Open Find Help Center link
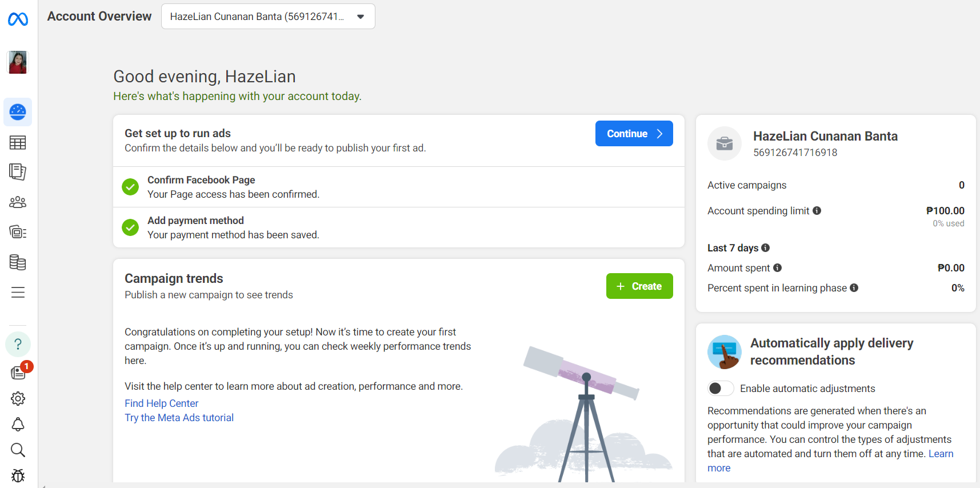The width and height of the screenshot is (980, 488). click(x=162, y=403)
